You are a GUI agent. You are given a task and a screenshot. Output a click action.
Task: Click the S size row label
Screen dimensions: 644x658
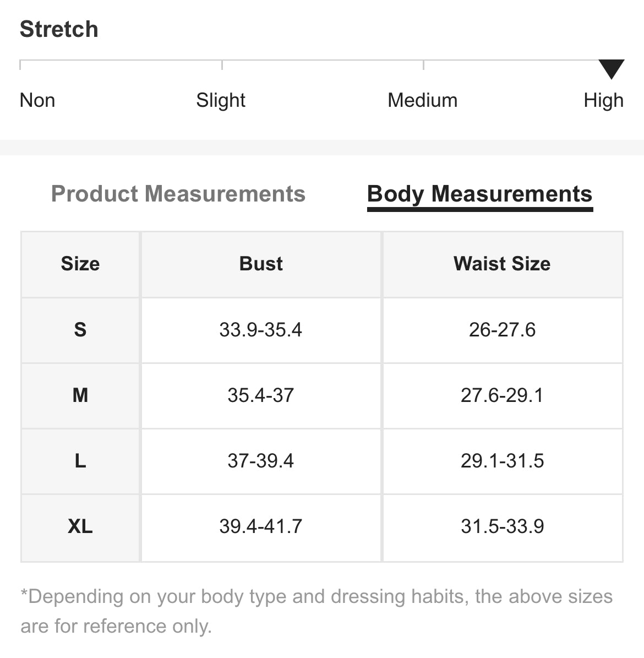[80, 330]
